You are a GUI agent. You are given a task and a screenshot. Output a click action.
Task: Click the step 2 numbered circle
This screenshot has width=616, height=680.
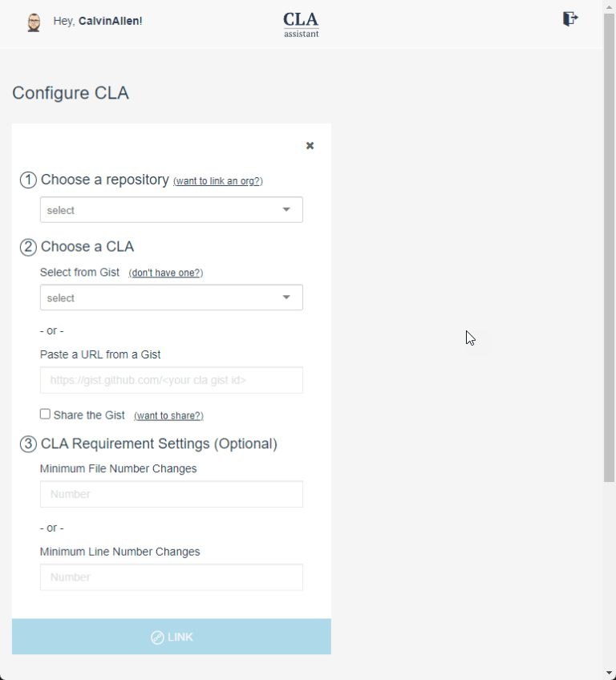pos(28,247)
